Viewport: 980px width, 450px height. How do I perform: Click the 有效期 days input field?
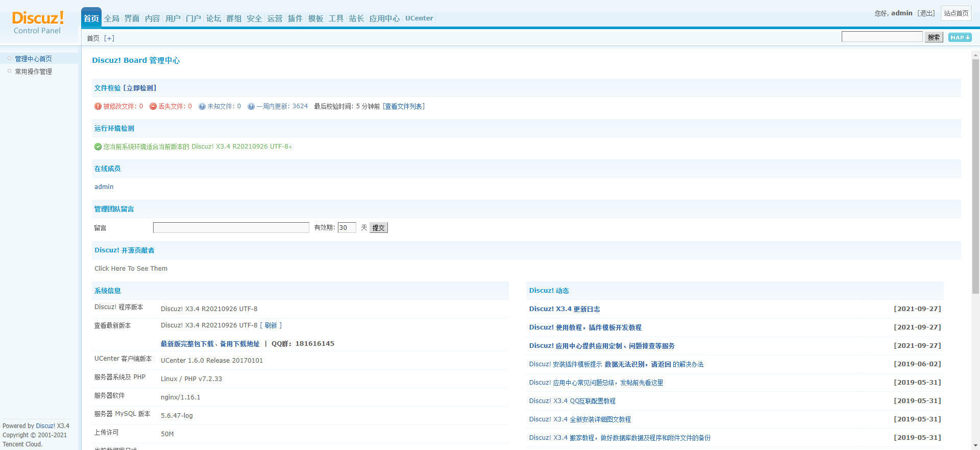pos(347,227)
